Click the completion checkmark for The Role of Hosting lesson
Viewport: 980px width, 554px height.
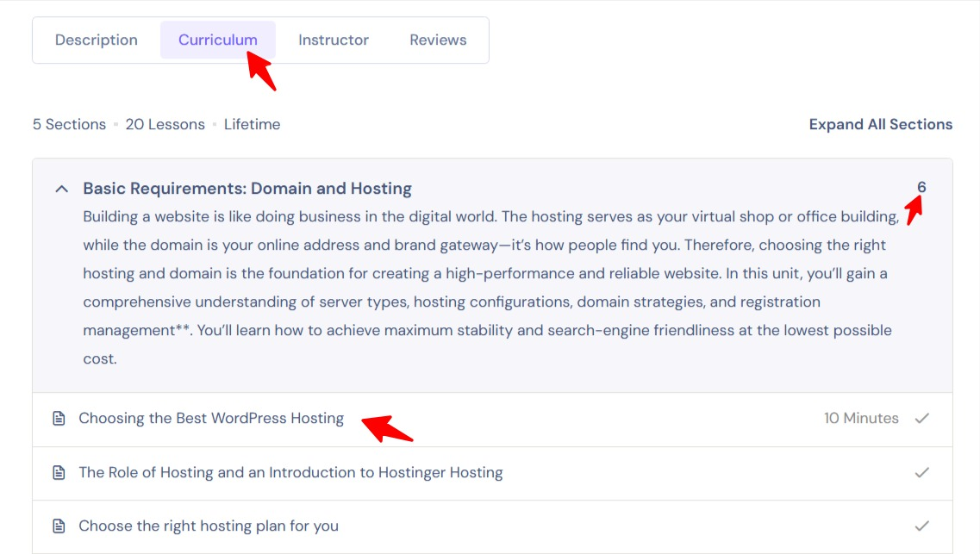pyautogui.click(x=922, y=473)
